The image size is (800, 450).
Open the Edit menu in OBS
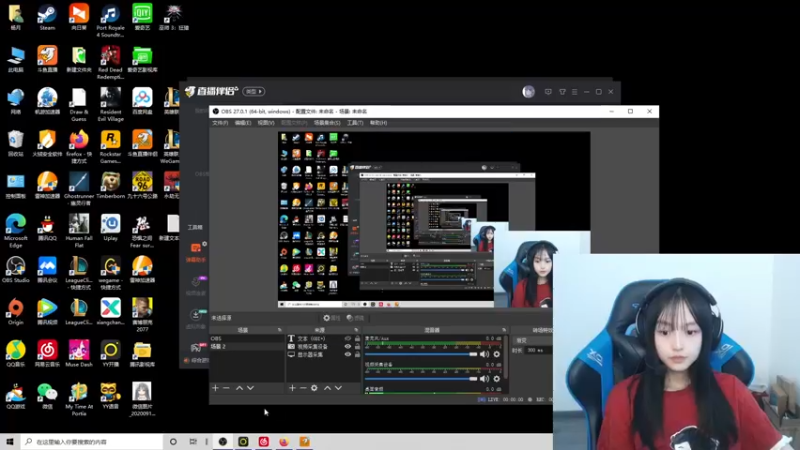tap(243, 123)
